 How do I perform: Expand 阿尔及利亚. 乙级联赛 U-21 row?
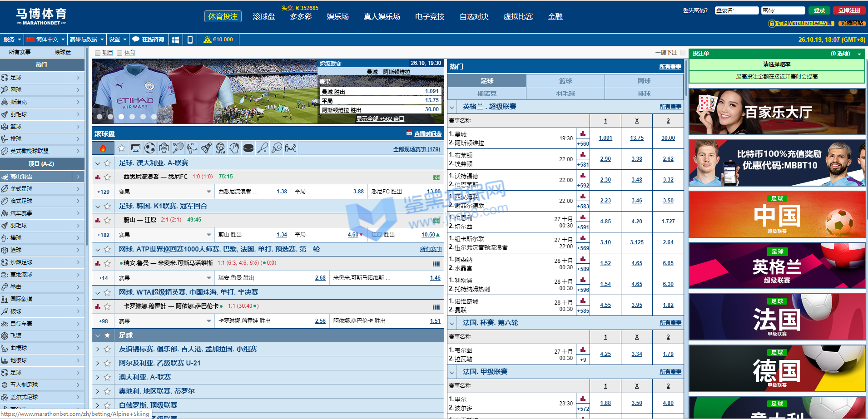coord(98,363)
